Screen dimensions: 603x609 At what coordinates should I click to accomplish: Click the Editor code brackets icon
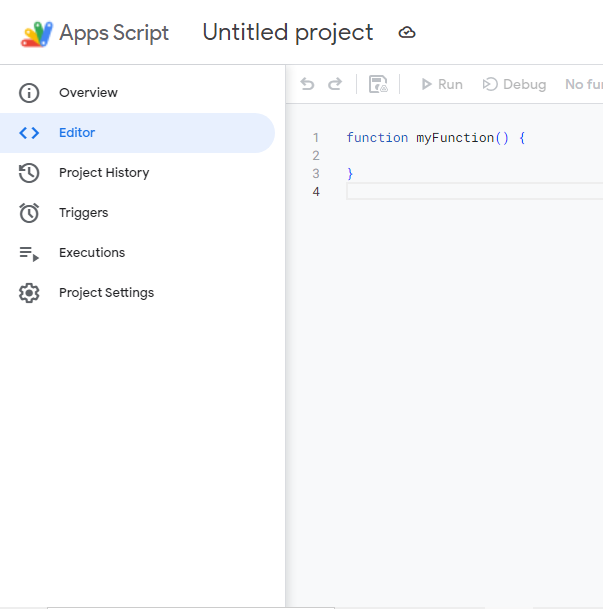pos(29,133)
